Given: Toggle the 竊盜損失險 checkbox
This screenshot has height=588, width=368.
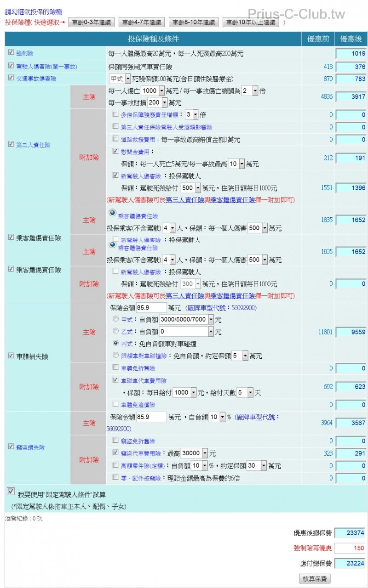Looking at the screenshot, I should 11,446.
